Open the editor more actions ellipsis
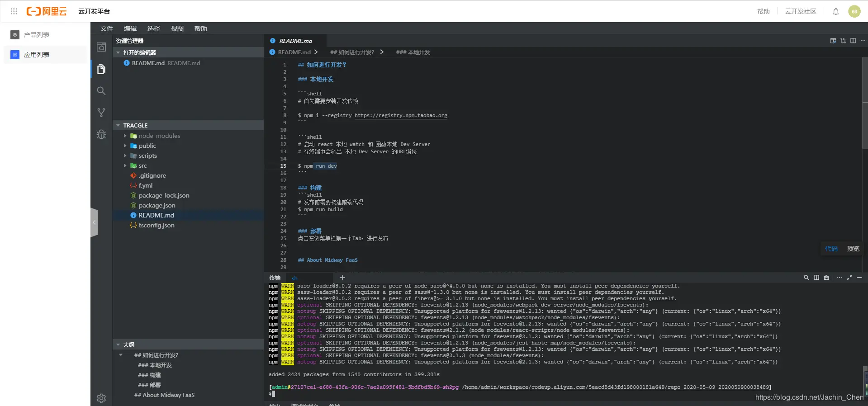Image resolution: width=868 pixels, height=406 pixels. point(863,41)
